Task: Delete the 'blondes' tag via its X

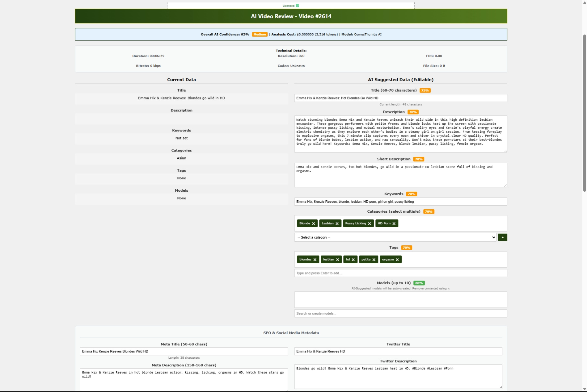Action: pyautogui.click(x=315, y=260)
